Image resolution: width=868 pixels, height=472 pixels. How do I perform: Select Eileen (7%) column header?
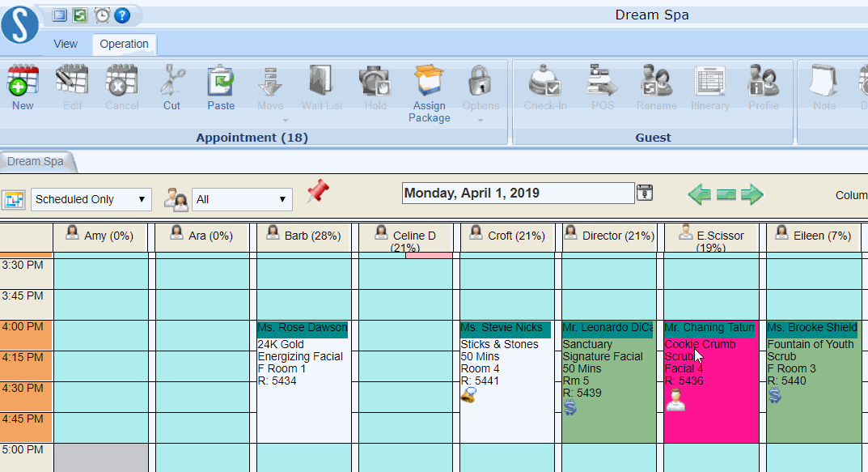[x=813, y=237]
